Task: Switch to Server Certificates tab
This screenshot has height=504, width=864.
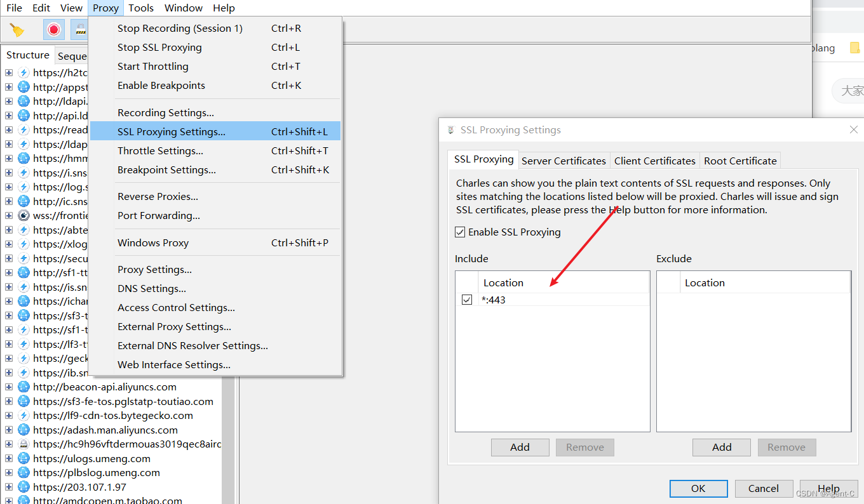Action: point(564,161)
